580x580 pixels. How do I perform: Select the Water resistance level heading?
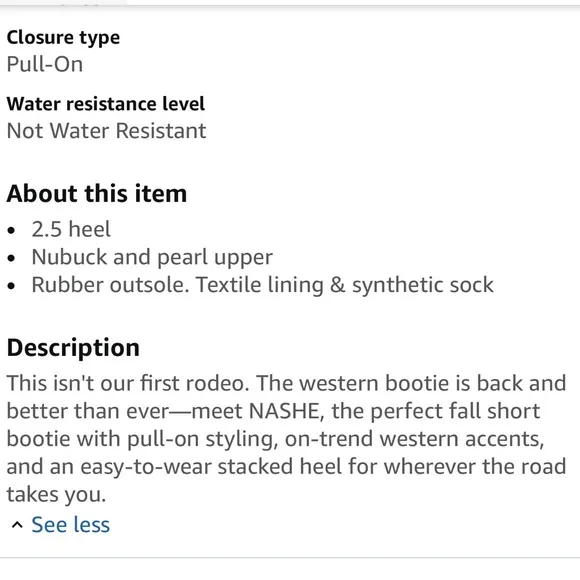tap(105, 104)
